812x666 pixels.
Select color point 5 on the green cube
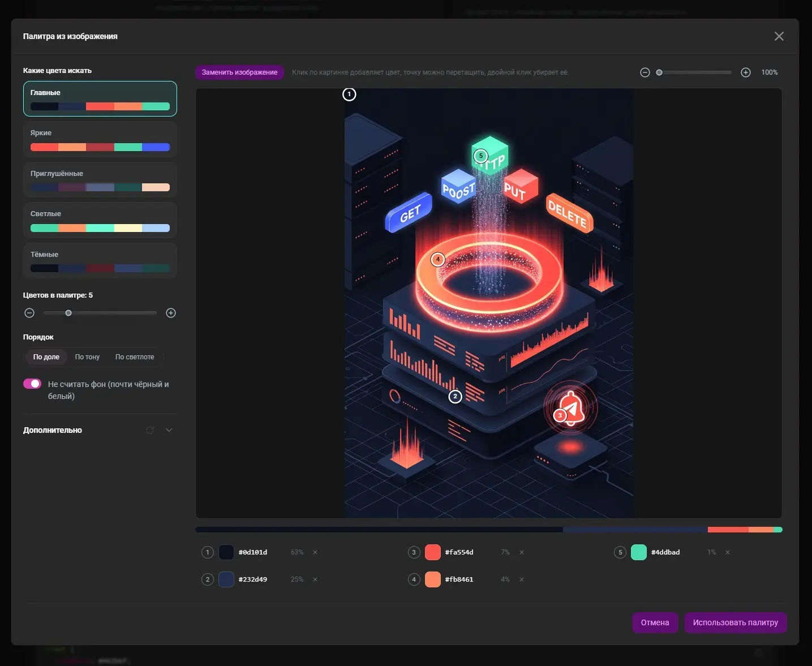click(481, 156)
